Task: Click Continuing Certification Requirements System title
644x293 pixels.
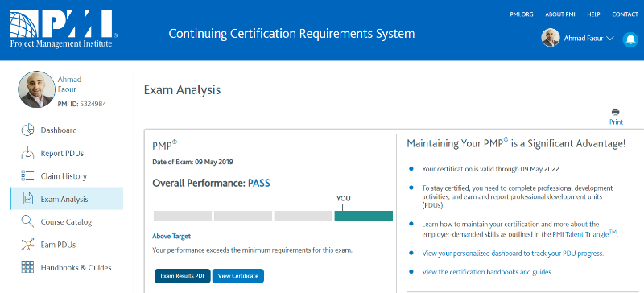Action: [x=291, y=34]
